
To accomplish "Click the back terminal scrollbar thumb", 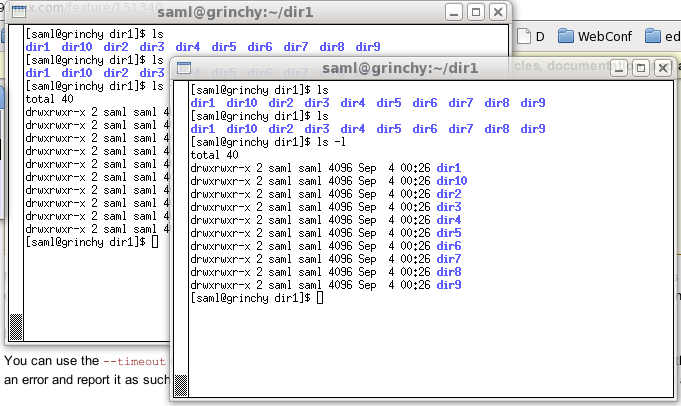I will (16, 327).
